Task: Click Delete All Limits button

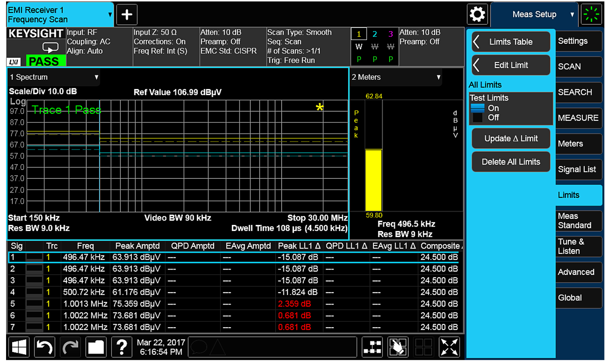Action: click(x=511, y=162)
